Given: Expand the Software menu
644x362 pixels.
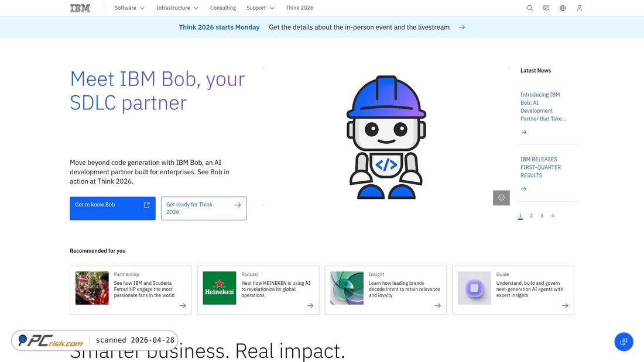Looking at the screenshot, I should [x=129, y=8].
